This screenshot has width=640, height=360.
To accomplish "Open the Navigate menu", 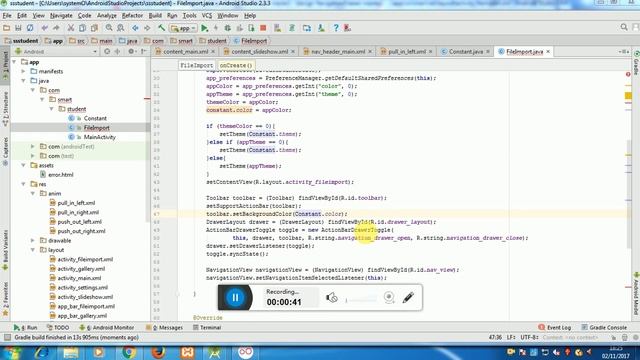I will tap(61, 16).
